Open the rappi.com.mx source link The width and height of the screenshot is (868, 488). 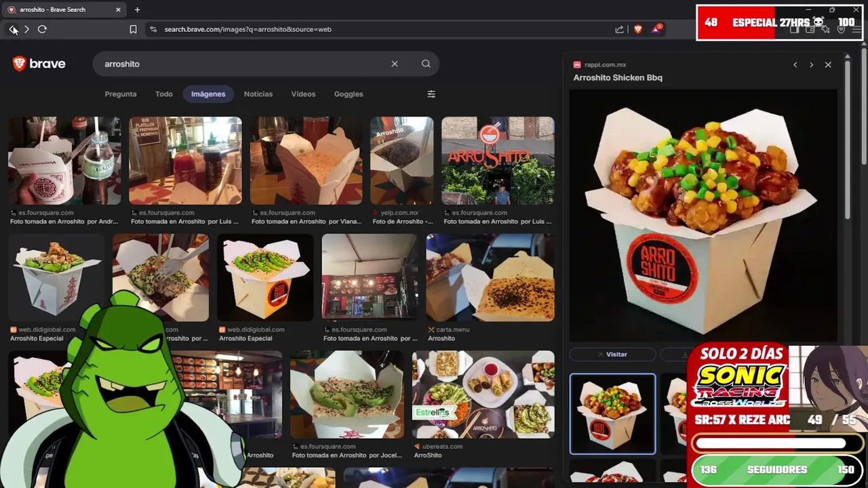pos(606,65)
